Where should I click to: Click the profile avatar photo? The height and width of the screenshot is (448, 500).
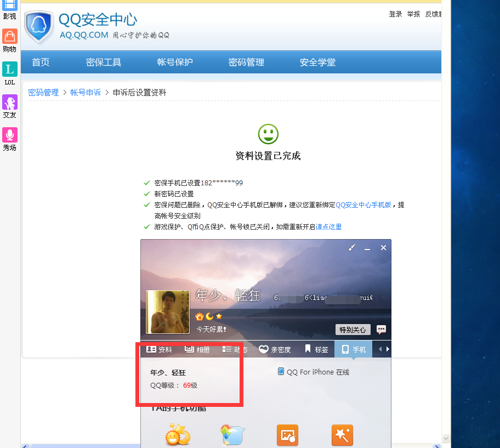click(168, 312)
